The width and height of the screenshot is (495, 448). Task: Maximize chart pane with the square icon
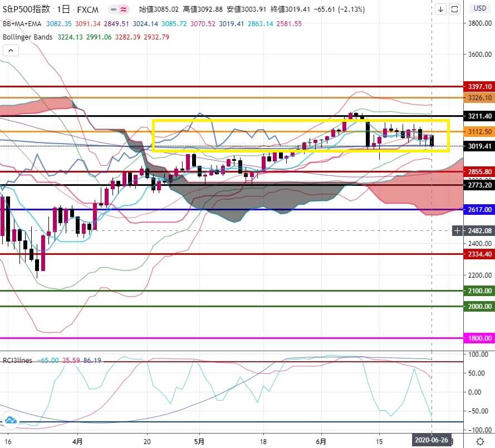[x=454, y=9]
